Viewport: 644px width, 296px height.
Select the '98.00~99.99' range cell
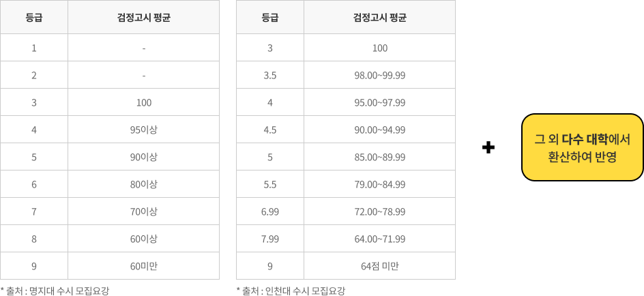tap(379, 75)
